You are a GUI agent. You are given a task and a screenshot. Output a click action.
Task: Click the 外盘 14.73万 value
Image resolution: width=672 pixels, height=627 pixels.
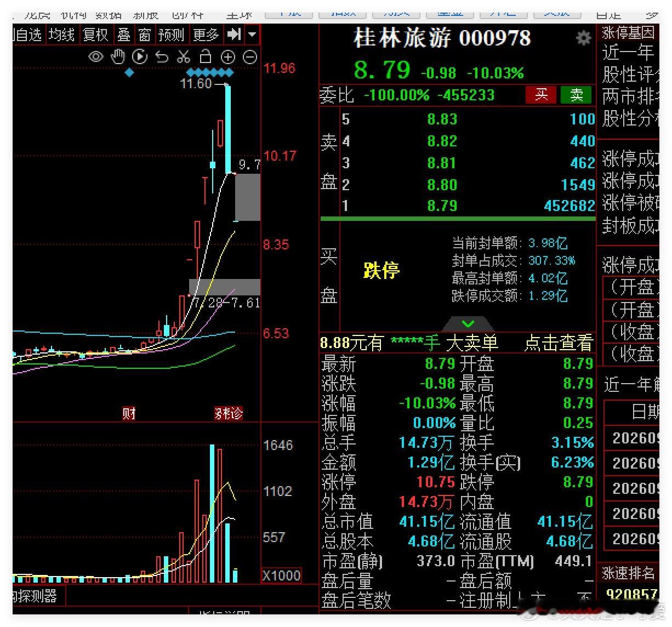click(427, 502)
